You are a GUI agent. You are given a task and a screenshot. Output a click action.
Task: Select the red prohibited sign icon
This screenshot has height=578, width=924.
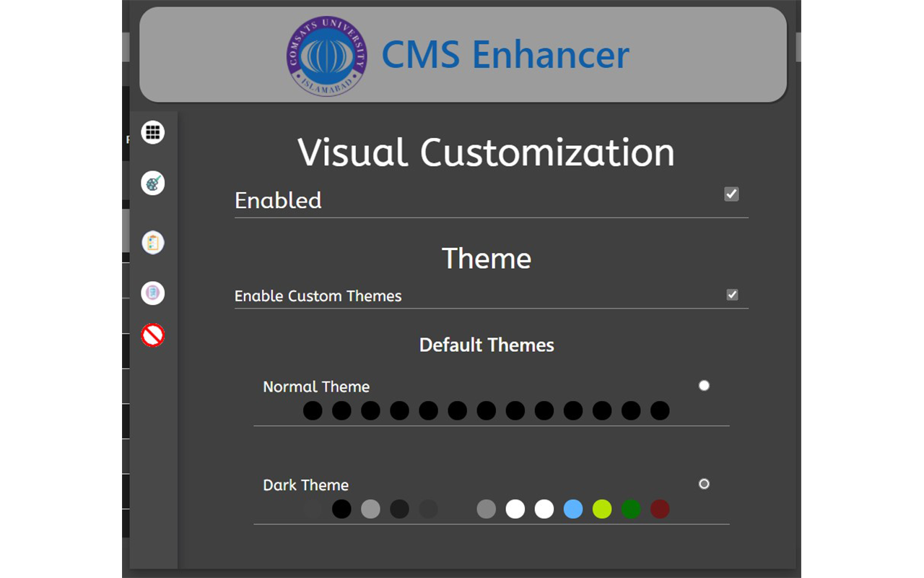click(153, 335)
